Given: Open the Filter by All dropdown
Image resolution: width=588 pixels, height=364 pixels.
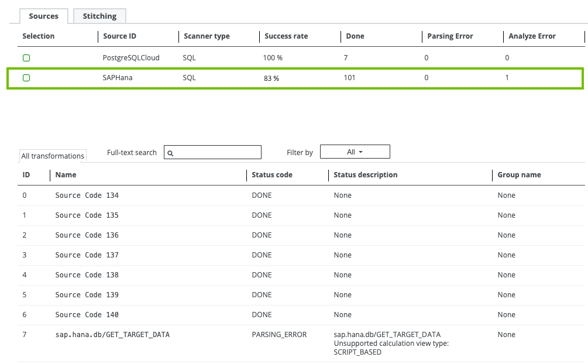Looking at the screenshot, I should coord(355,152).
